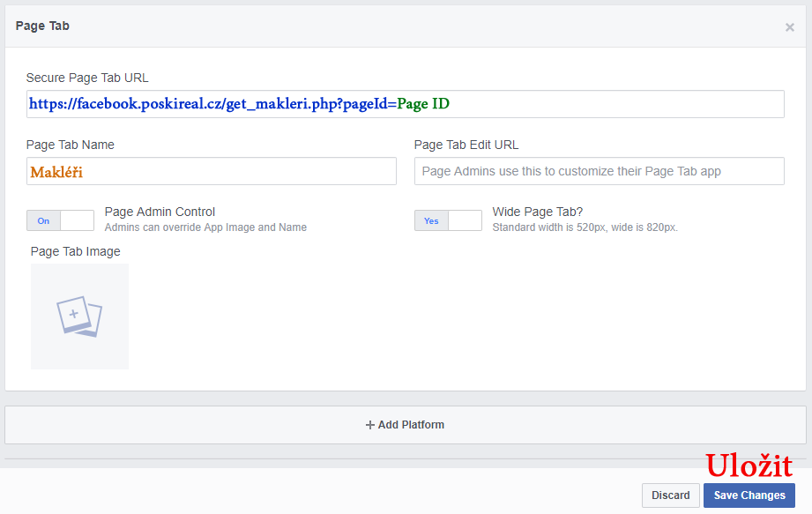
Task: Click the 'Page Tab Name' label
Action: point(70,145)
